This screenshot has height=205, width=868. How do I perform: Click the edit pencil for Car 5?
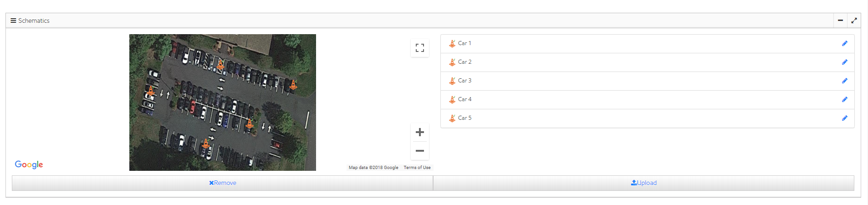[844, 118]
